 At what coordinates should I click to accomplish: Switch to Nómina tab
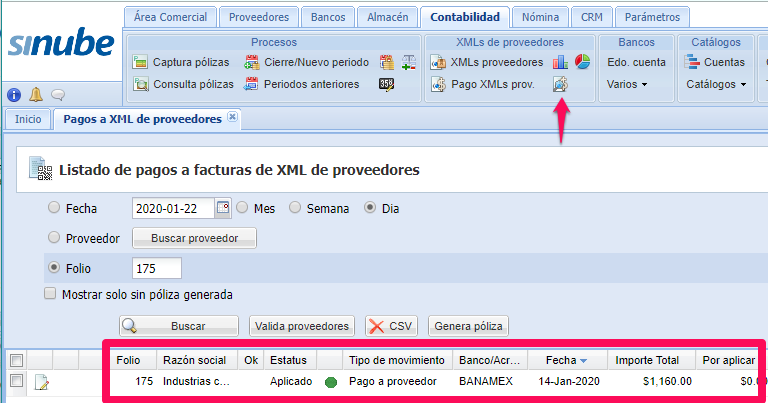point(540,17)
